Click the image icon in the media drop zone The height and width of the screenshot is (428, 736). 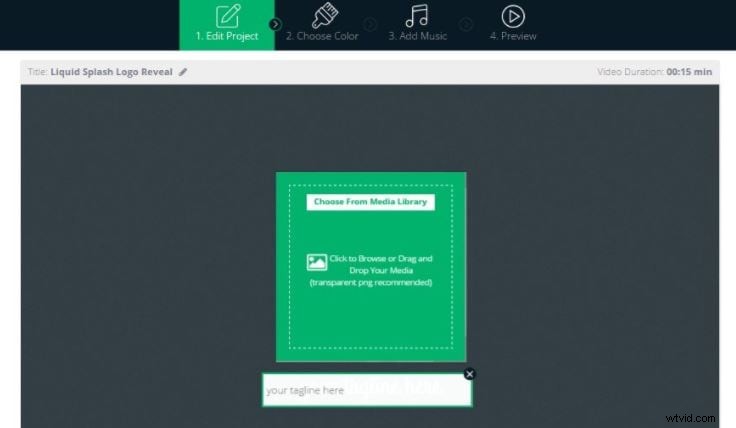pyautogui.click(x=317, y=263)
